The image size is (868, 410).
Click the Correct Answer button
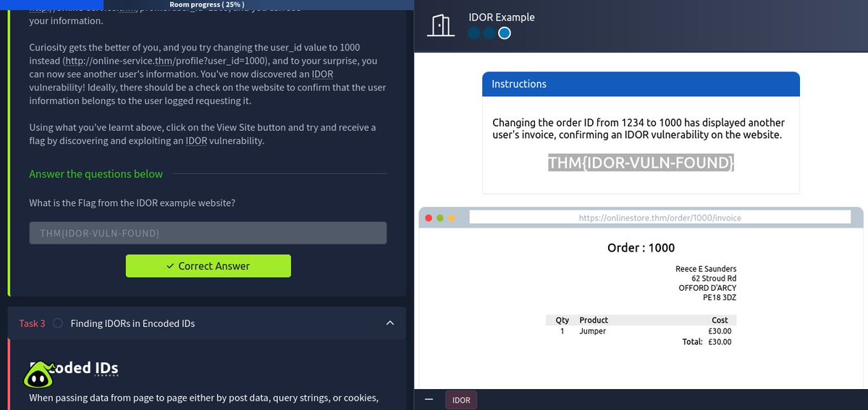tap(208, 266)
